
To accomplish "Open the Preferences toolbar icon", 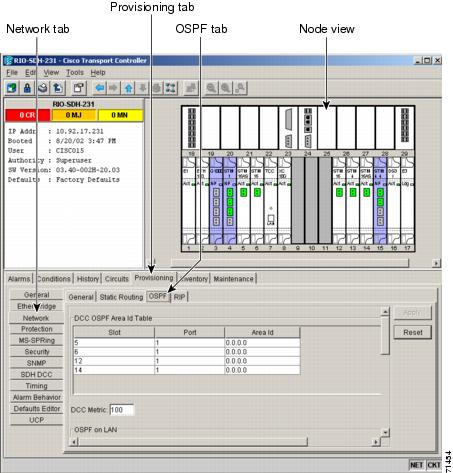I will click(x=79, y=88).
